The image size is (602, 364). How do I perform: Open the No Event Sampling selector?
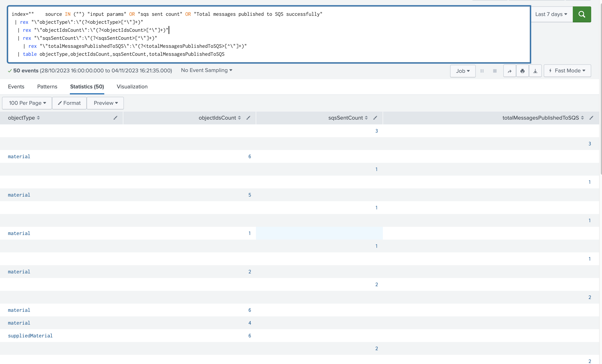(x=206, y=70)
